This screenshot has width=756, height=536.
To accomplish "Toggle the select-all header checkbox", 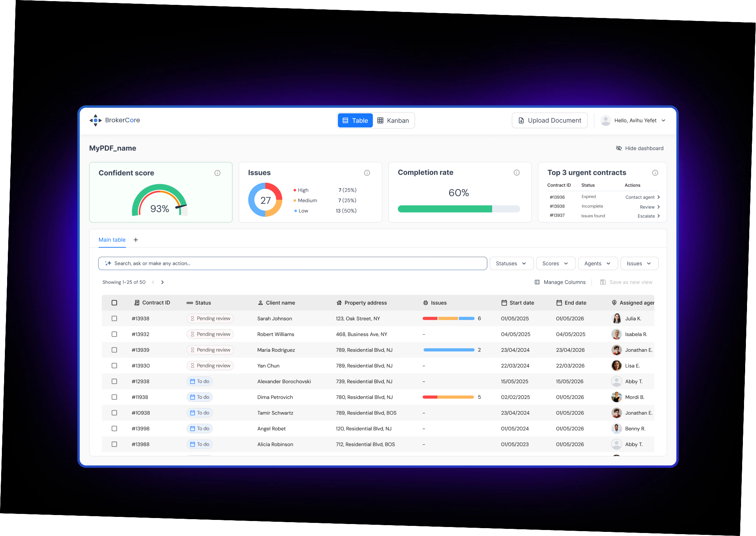I will [115, 303].
